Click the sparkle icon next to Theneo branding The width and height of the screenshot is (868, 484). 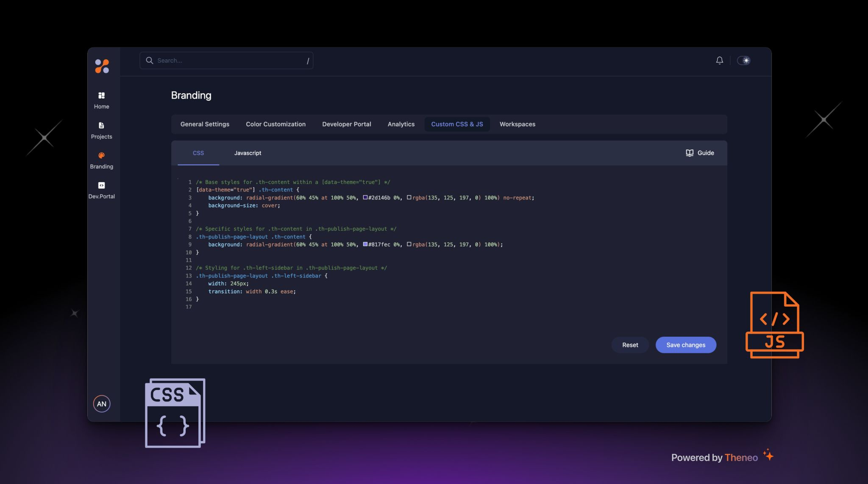(768, 456)
